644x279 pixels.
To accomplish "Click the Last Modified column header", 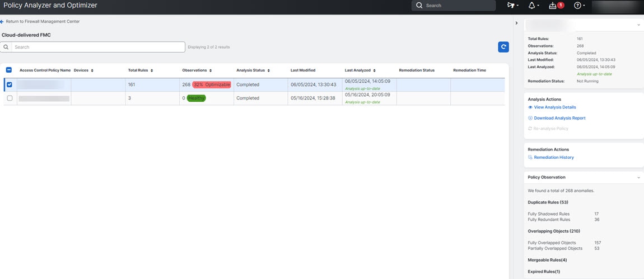I will 303,70.
